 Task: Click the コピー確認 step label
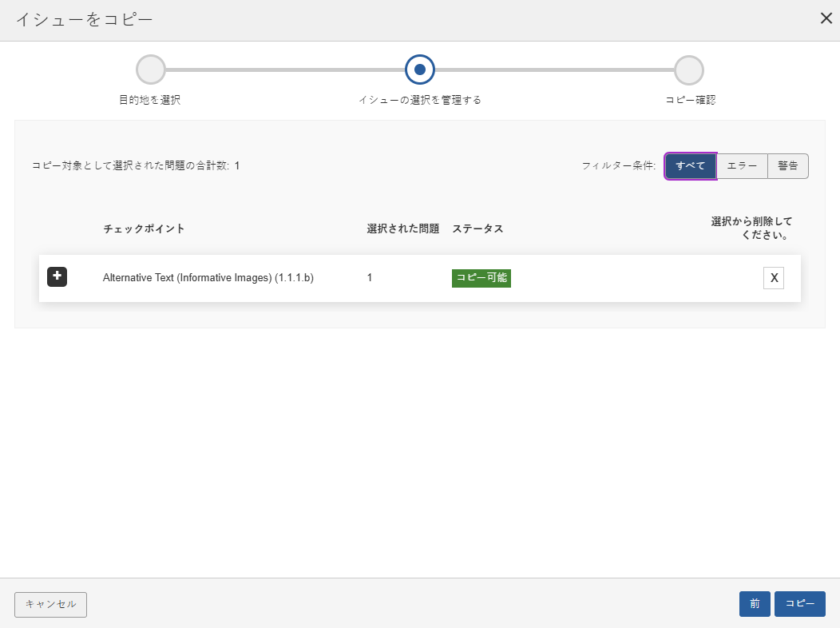(x=690, y=101)
